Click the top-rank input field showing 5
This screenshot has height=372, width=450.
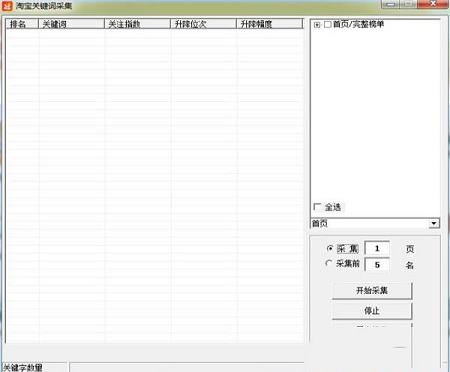pos(377,265)
